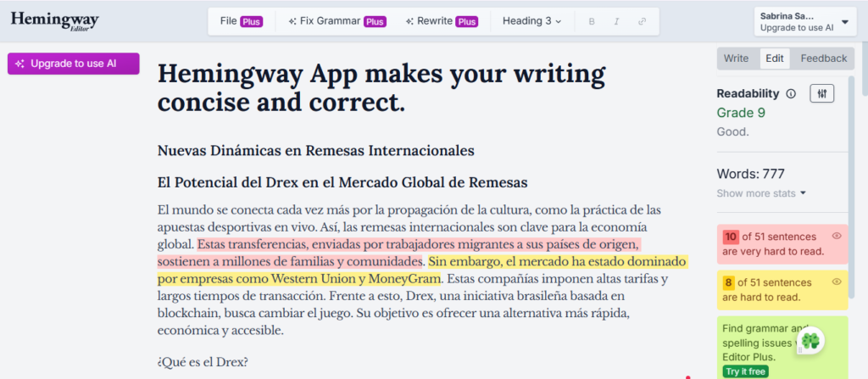Click the Grade 9 readability score
This screenshot has height=379, width=868.
click(741, 113)
